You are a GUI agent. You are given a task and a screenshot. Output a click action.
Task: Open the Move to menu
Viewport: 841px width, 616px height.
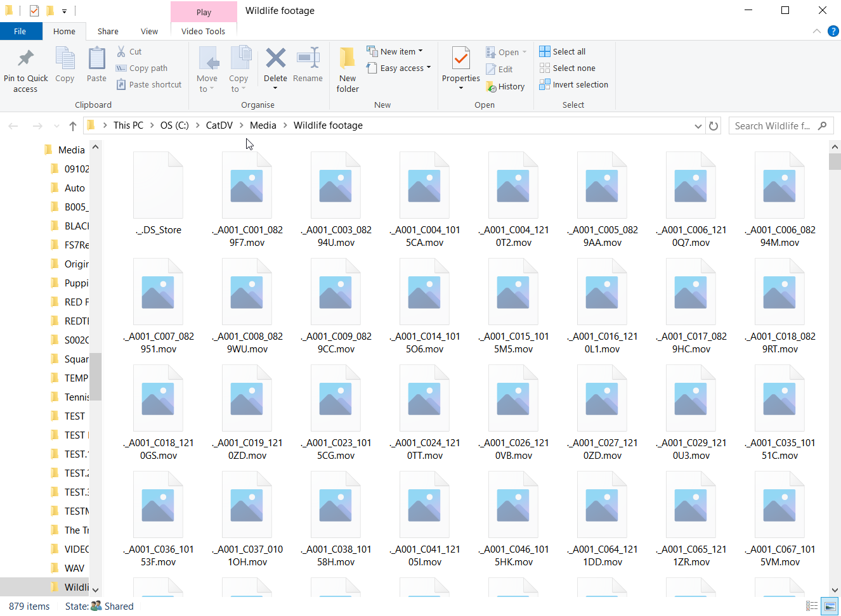[x=207, y=70]
